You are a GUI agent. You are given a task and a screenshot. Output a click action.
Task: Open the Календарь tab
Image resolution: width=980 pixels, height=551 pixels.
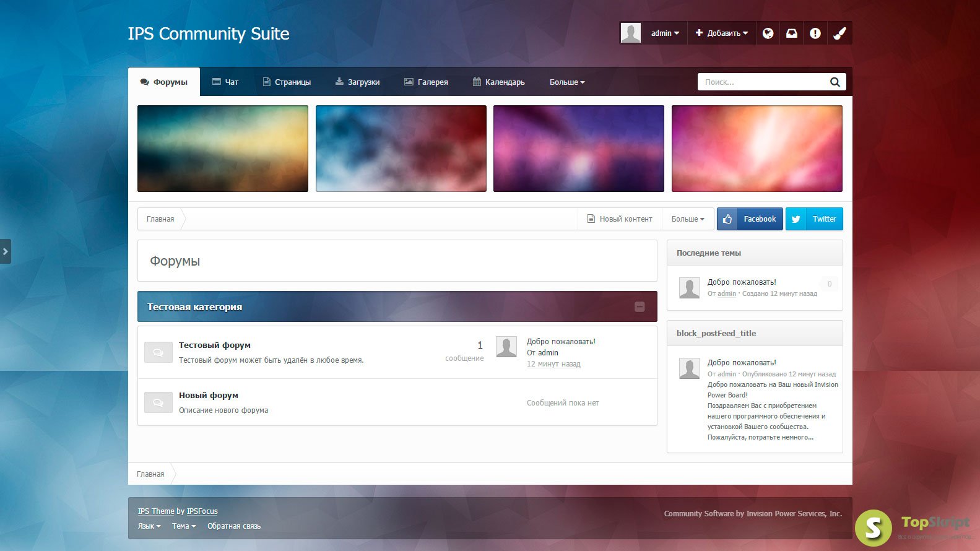point(499,82)
